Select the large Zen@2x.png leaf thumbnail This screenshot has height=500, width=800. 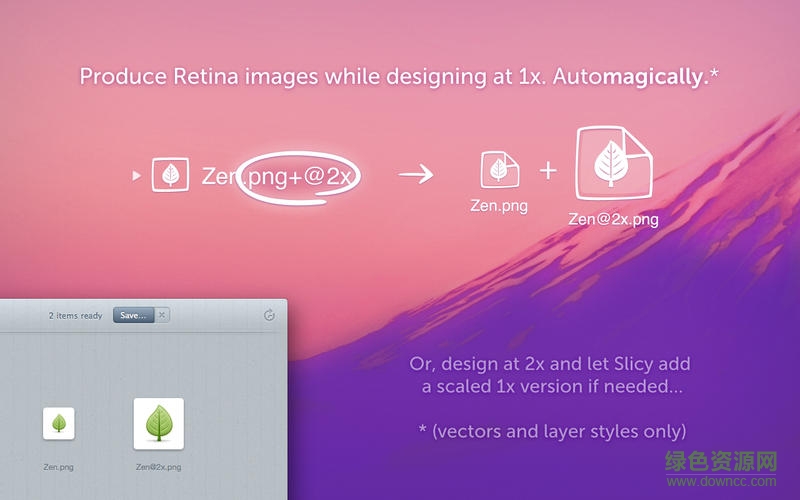coord(159,424)
